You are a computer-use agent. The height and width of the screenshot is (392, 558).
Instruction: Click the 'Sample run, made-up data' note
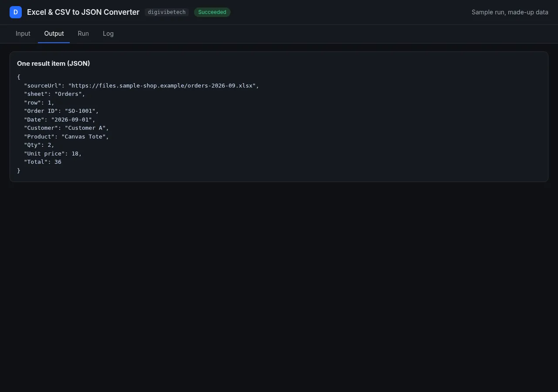pyautogui.click(x=510, y=12)
